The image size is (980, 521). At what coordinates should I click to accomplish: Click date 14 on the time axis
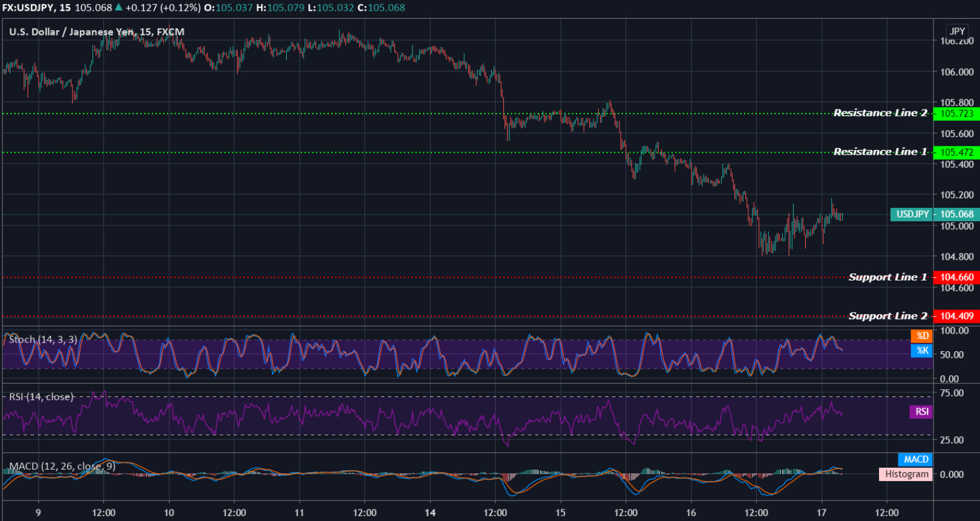point(430,513)
